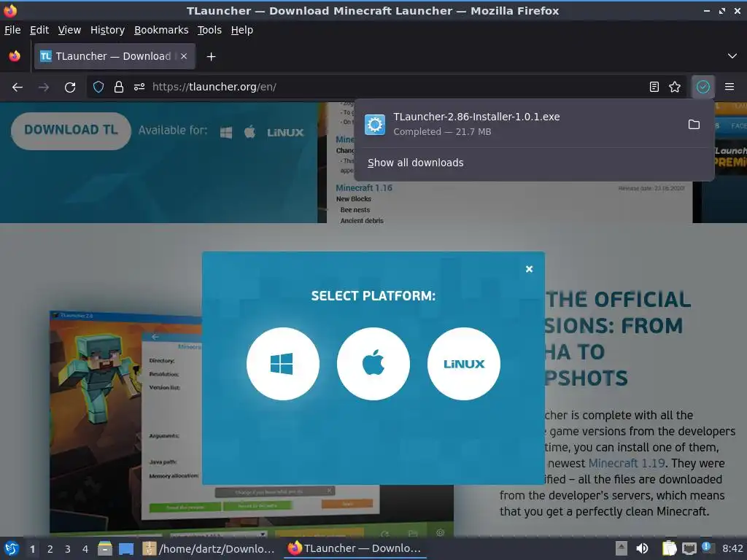The height and width of the screenshot is (560, 747).
Task: Open the Help menu
Action: click(242, 30)
